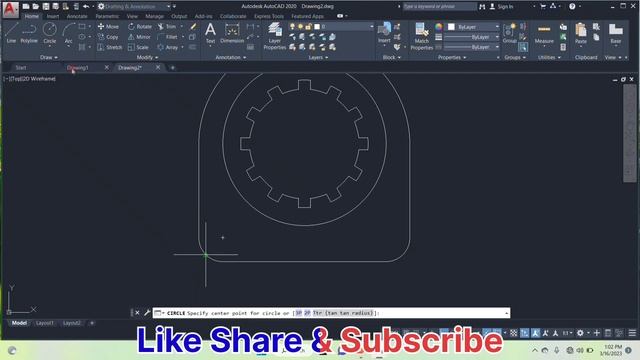The width and height of the screenshot is (640, 360).
Task: Open the object color swatch ByLayer dropdown
Action: (x=473, y=27)
